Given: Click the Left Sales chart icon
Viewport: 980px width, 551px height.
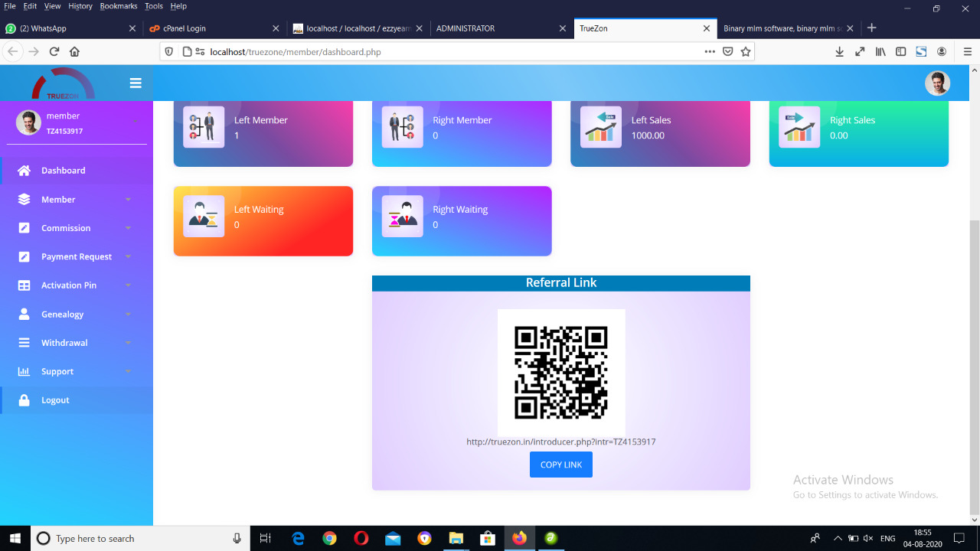Looking at the screenshot, I should 601,127.
